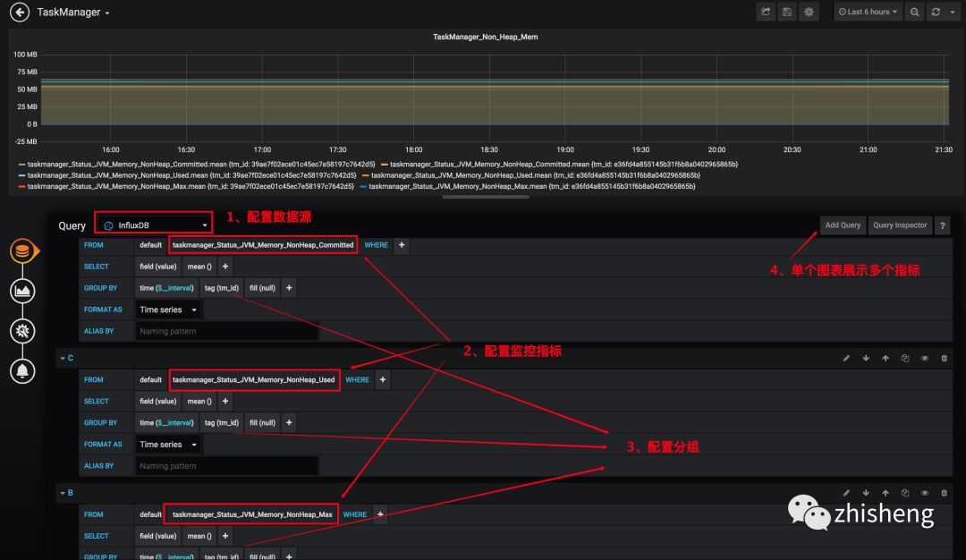Share the dashboard via share icon

[x=766, y=12]
